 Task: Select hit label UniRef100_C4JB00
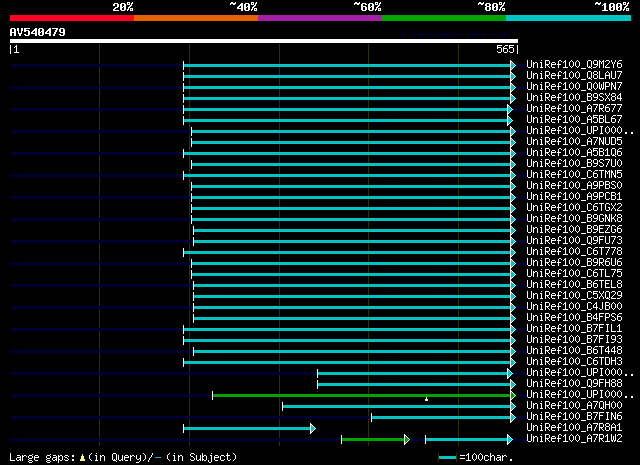[x=574, y=306]
